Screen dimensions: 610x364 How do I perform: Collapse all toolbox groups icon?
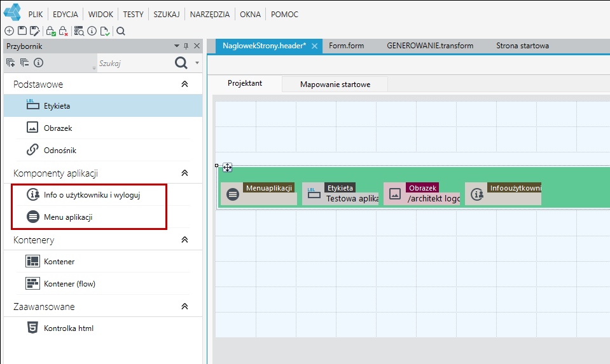coord(25,62)
